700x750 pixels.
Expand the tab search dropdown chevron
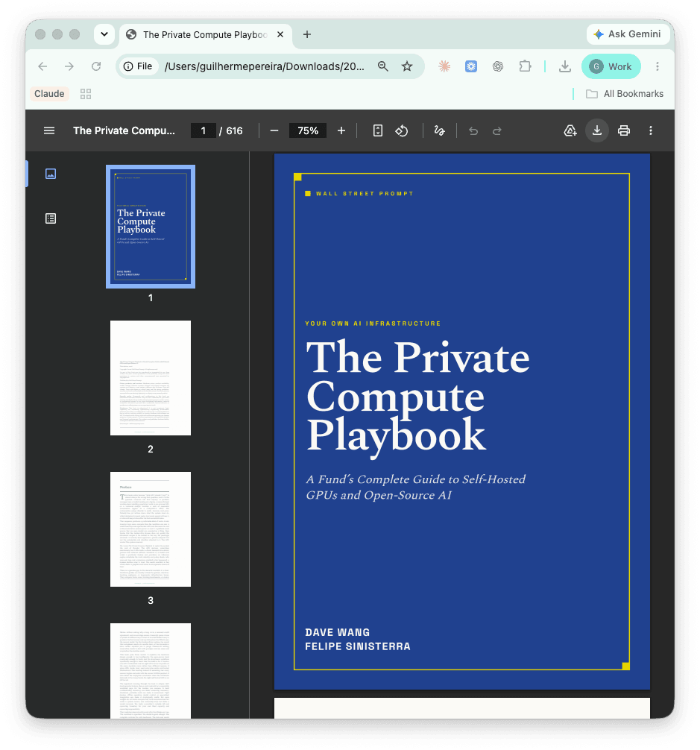pyautogui.click(x=104, y=34)
